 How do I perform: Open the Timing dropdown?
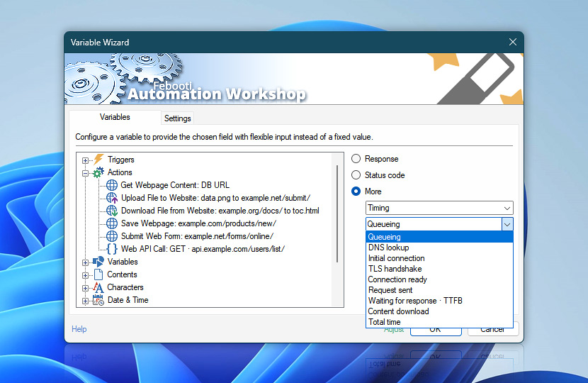pos(439,208)
